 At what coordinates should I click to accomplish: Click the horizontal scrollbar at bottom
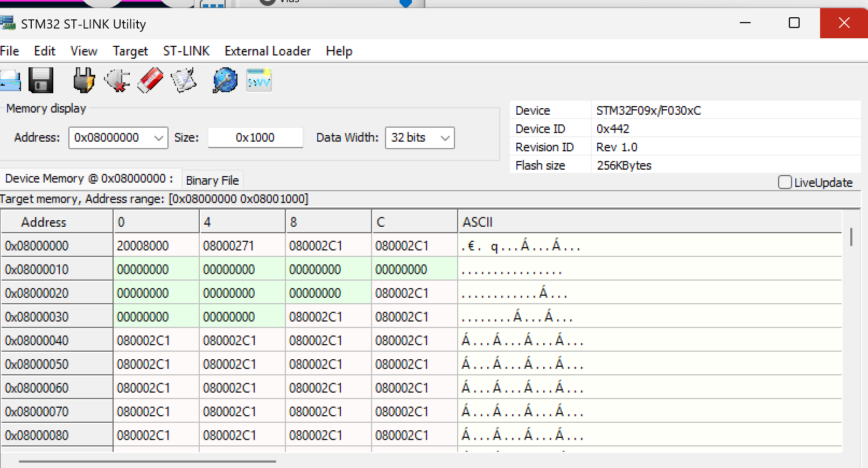[148, 461]
